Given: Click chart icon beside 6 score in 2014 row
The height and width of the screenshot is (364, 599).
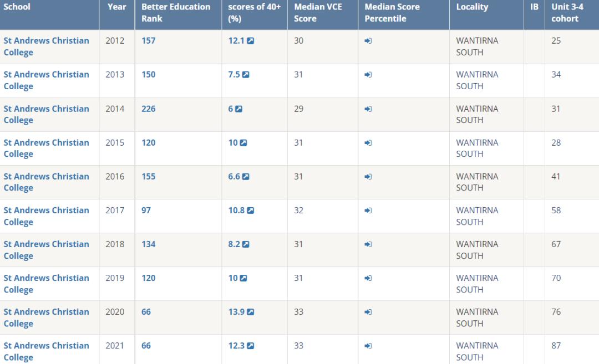Looking at the screenshot, I should pyautogui.click(x=238, y=109).
